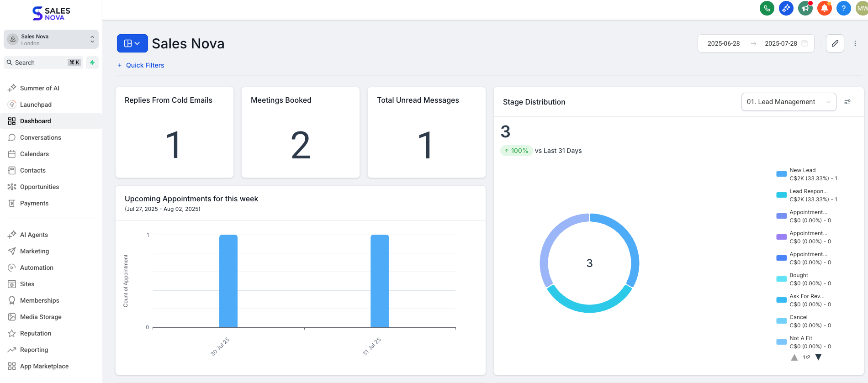Image resolution: width=868 pixels, height=383 pixels.
Task: Open Launchpad in sidebar
Action: point(51,105)
